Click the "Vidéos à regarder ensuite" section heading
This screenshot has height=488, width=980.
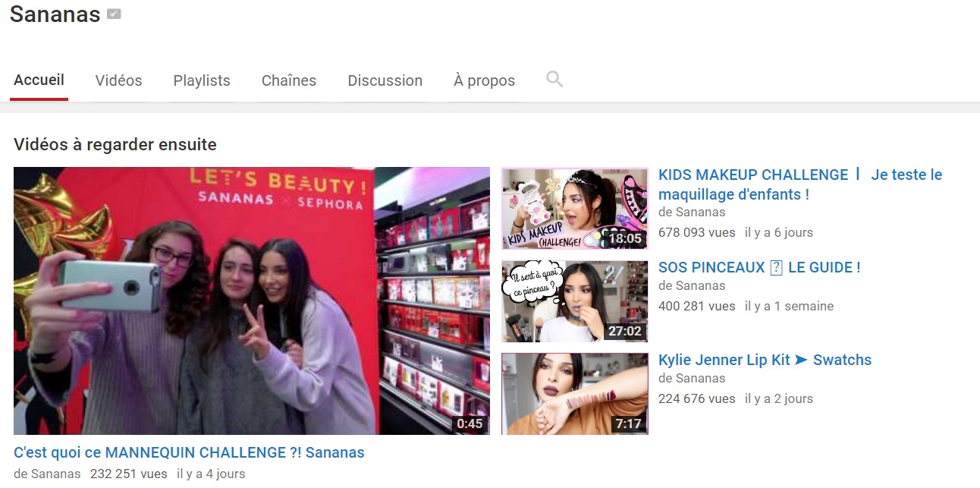point(115,144)
